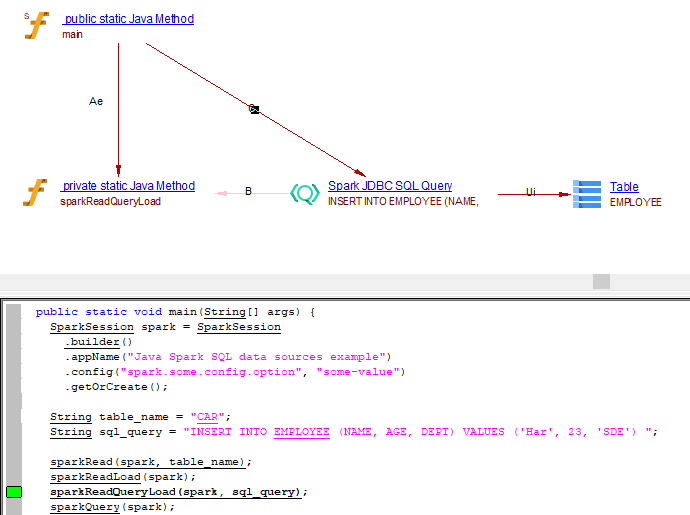Screen dimensions: 690x515
Task: Open the 'private static Java Method' link
Action: pyautogui.click(x=128, y=186)
